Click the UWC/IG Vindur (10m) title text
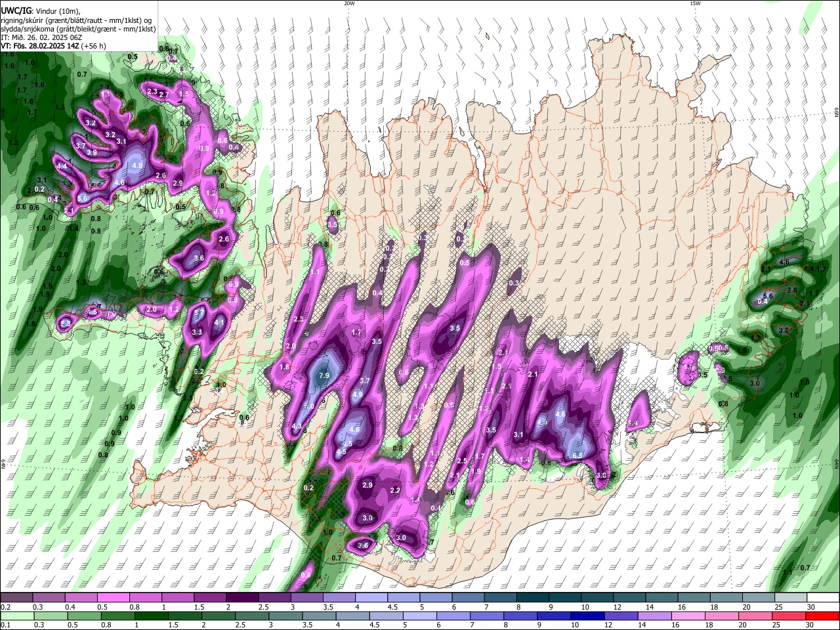 click(41, 10)
